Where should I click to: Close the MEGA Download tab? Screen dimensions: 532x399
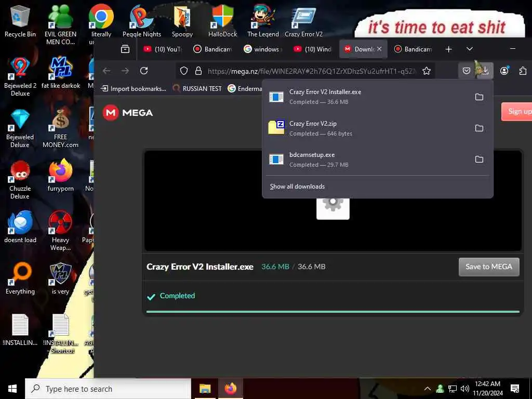(x=379, y=49)
